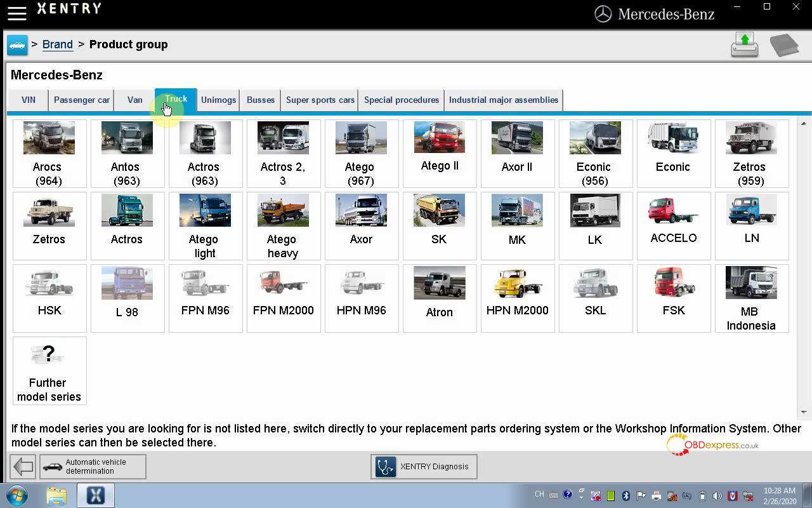
Task: Select the MB Indonesia model
Action: (752, 298)
